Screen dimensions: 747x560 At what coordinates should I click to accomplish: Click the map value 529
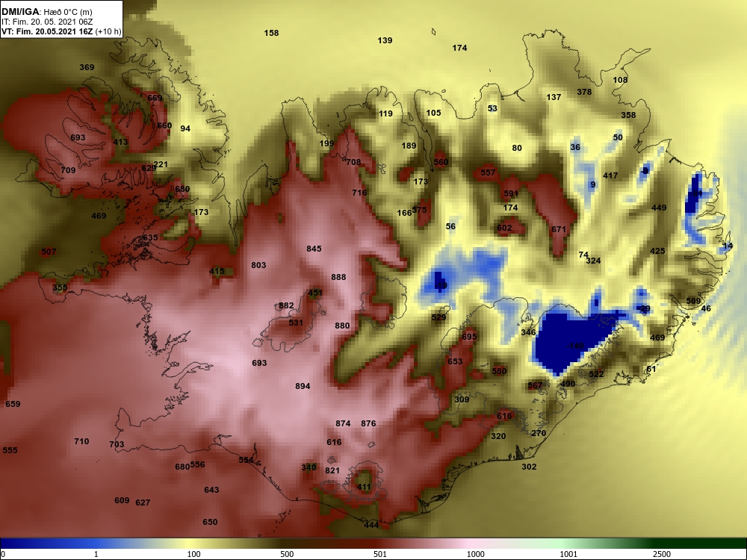click(438, 317)
